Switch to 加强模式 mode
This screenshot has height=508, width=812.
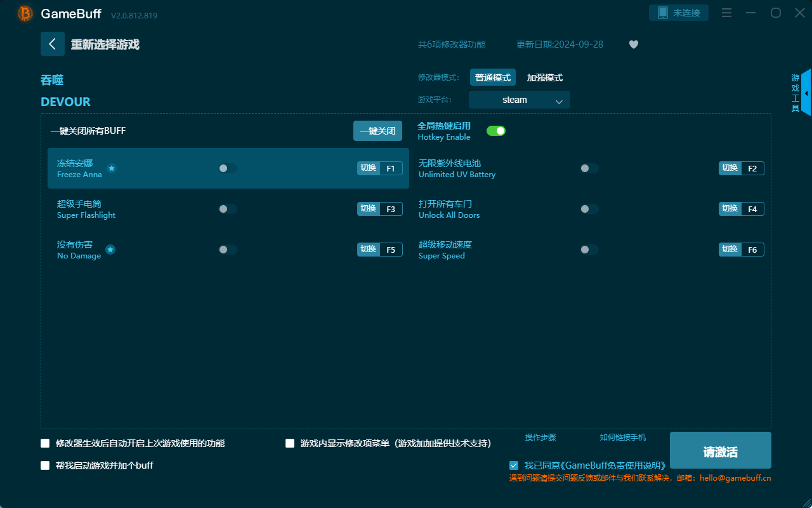point(543,77)
